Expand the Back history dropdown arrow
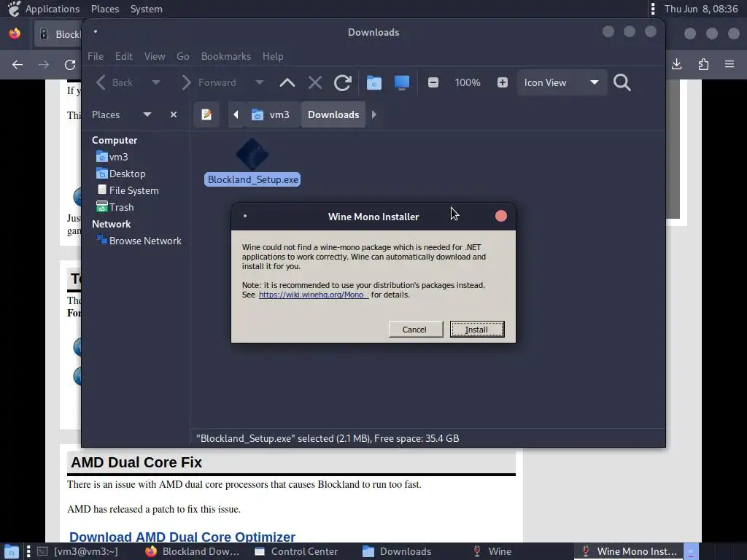 pyautogui.click(x=156, y=82)
